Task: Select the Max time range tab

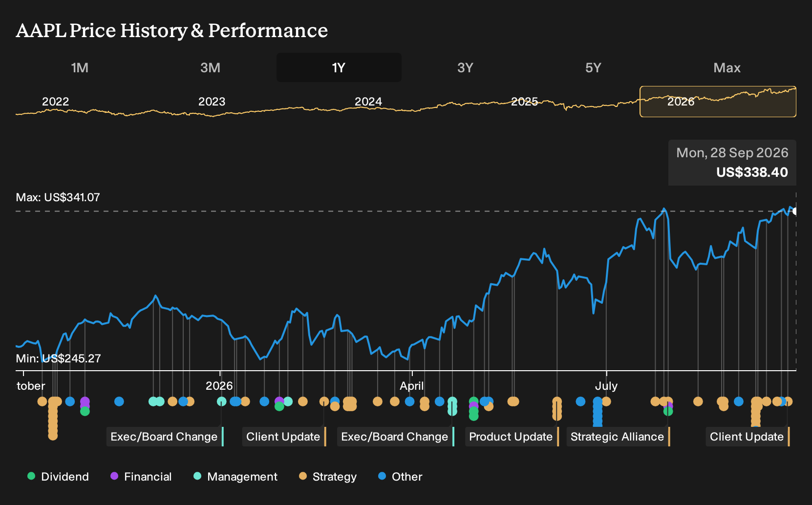Action: click(x=727, y=67)
